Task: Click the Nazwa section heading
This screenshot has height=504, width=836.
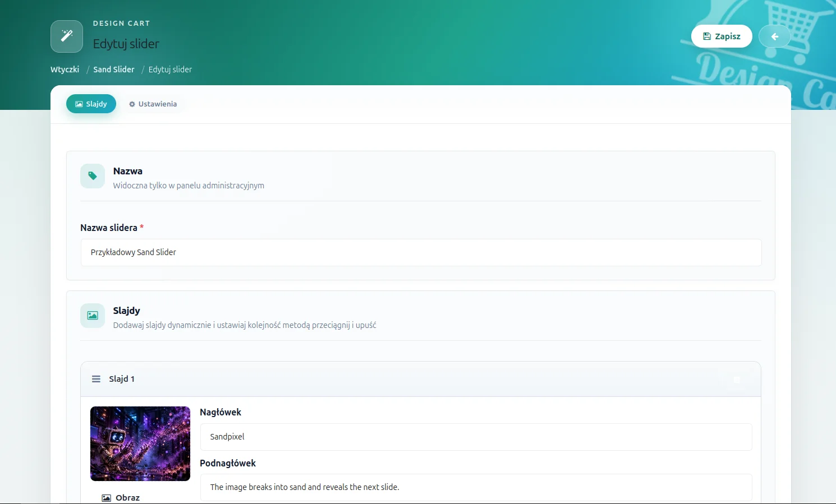Action: pyautogui.click(x=128, y=171)
